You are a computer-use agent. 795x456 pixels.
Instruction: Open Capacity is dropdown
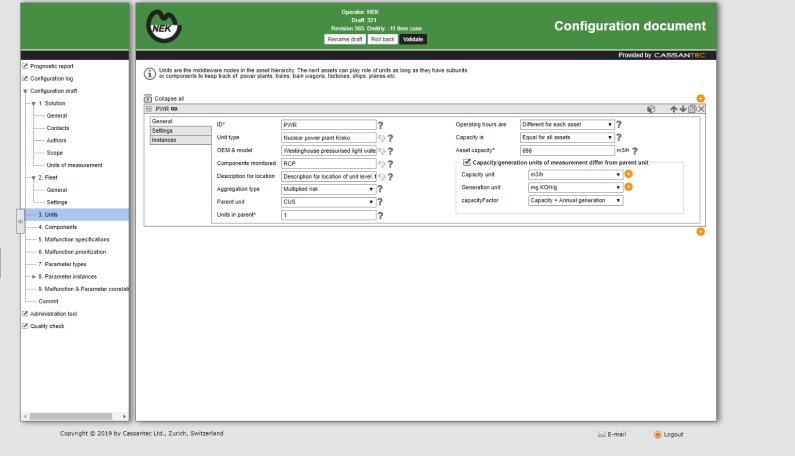tap(567, 137)
